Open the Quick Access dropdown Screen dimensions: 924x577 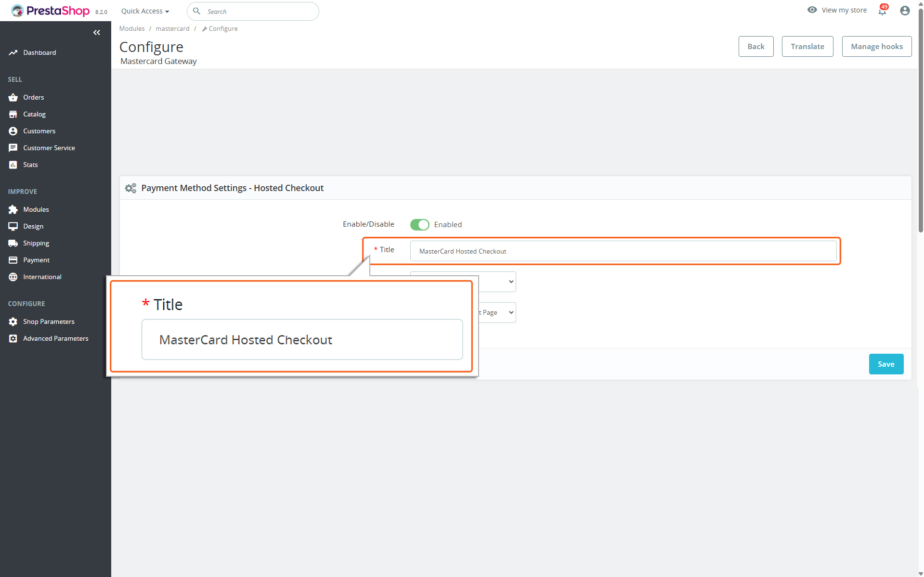tap(145, 11)
